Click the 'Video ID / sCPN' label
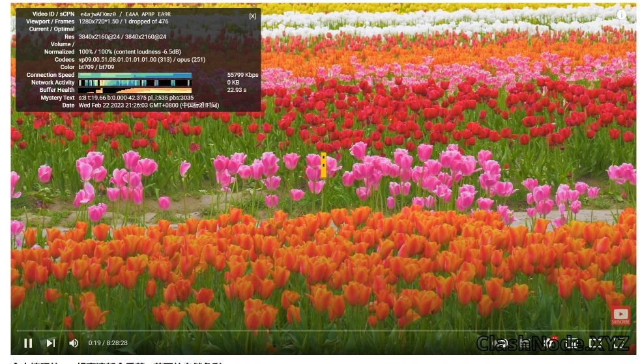The image size is (640, 364). [x=53, y=14]
